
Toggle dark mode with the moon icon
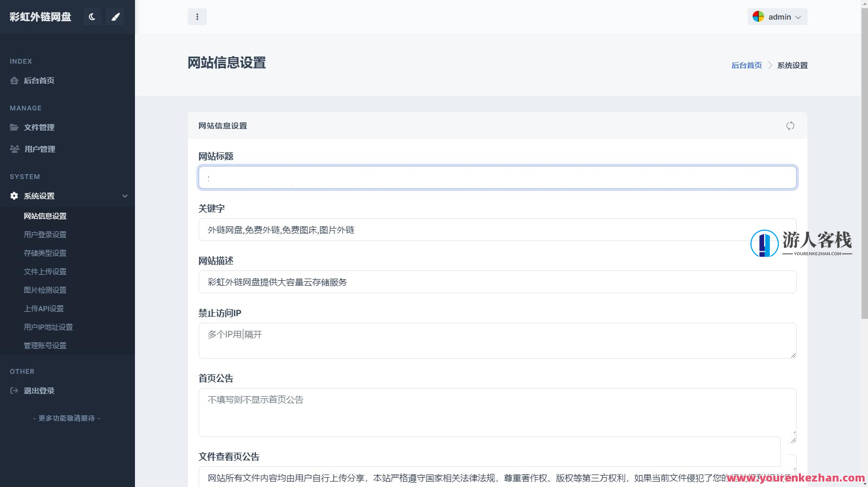click(92, 17)
